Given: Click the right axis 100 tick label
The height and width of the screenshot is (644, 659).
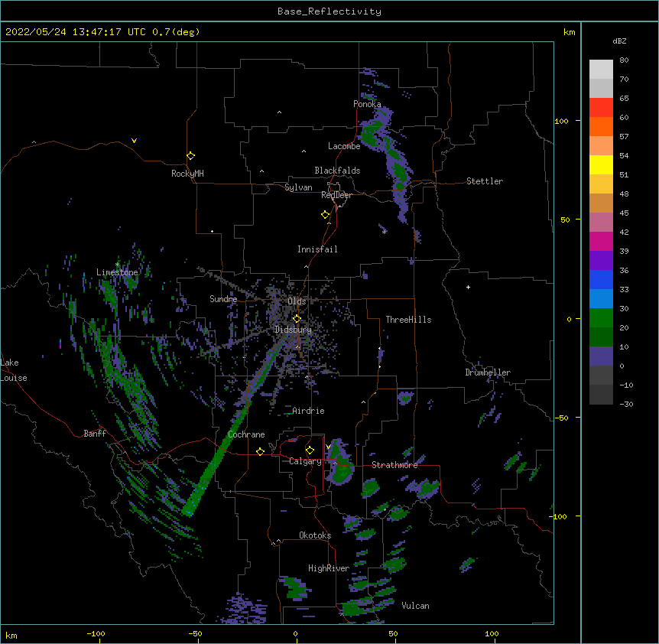Looking at the screenshot, I should 561,121.
